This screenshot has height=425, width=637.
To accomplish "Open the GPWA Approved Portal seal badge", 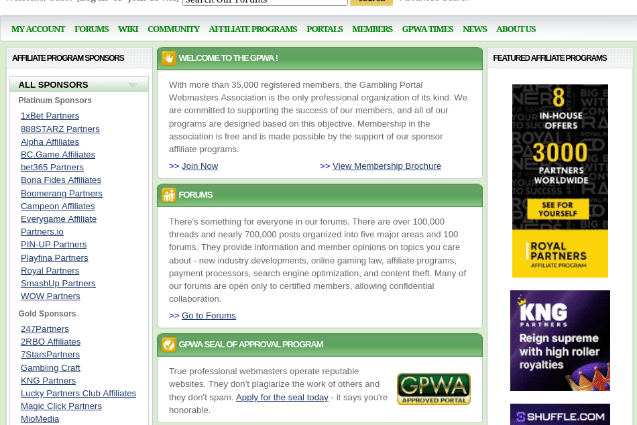I will click(x=433, y=389).
